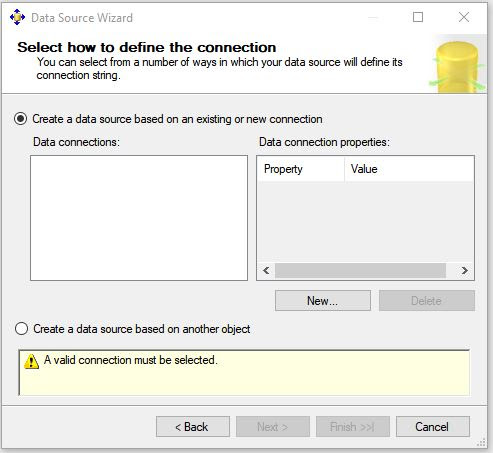Click the yellow warning triangle icon
This screenshot has height=453, width=493.
(32, 361)
